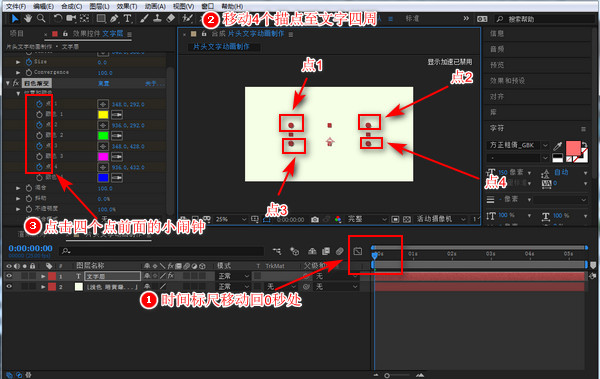
Task: Click the 搜索帮助 search field
Action: (545, 19)
